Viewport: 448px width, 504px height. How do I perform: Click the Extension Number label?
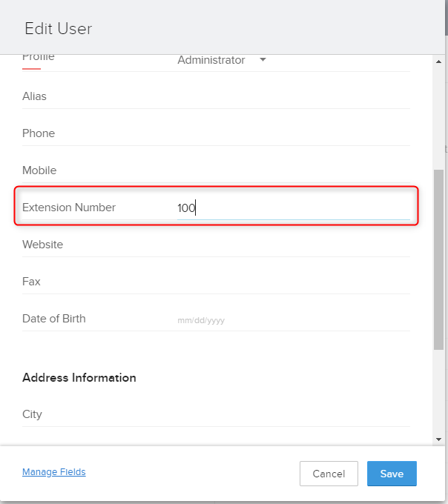[x=69, y=208]
